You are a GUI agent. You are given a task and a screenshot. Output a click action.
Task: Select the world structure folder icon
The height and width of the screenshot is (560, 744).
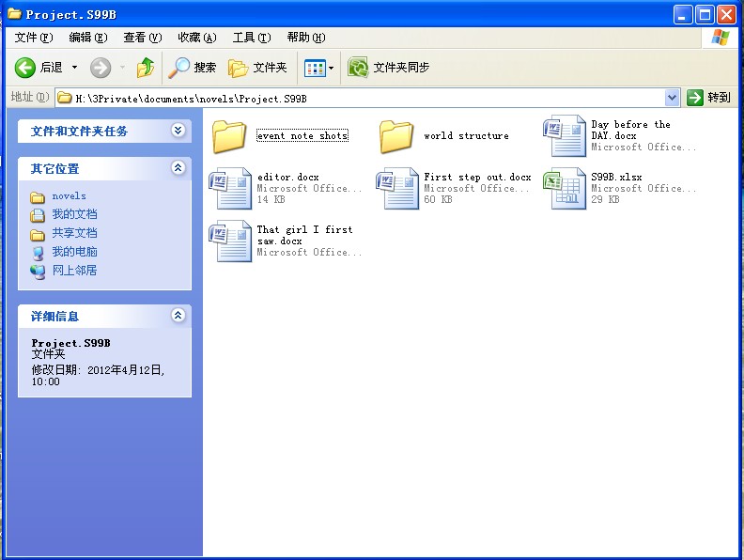(x=396, y=136)
